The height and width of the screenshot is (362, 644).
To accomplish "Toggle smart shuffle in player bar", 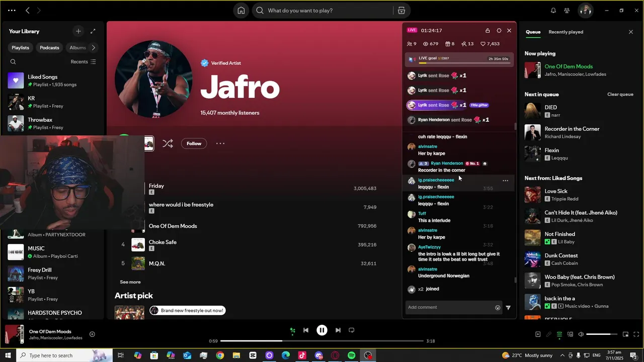I will click(292, 330).
